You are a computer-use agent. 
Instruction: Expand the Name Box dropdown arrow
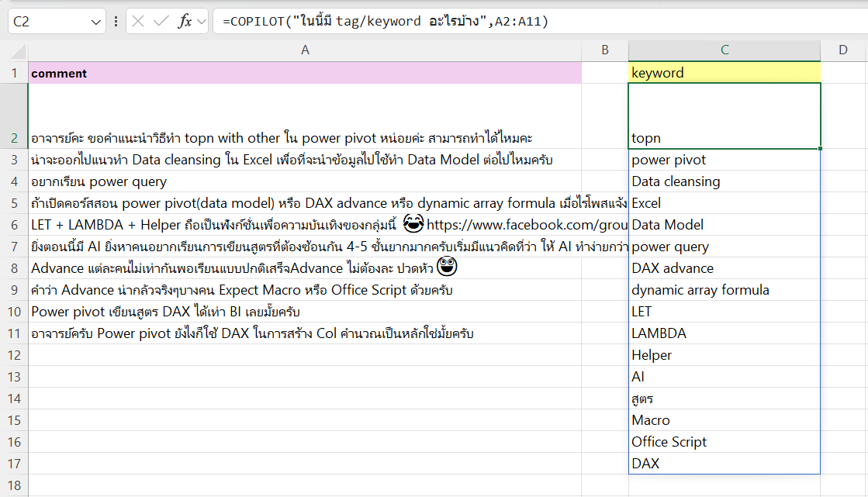click(96, 22)
